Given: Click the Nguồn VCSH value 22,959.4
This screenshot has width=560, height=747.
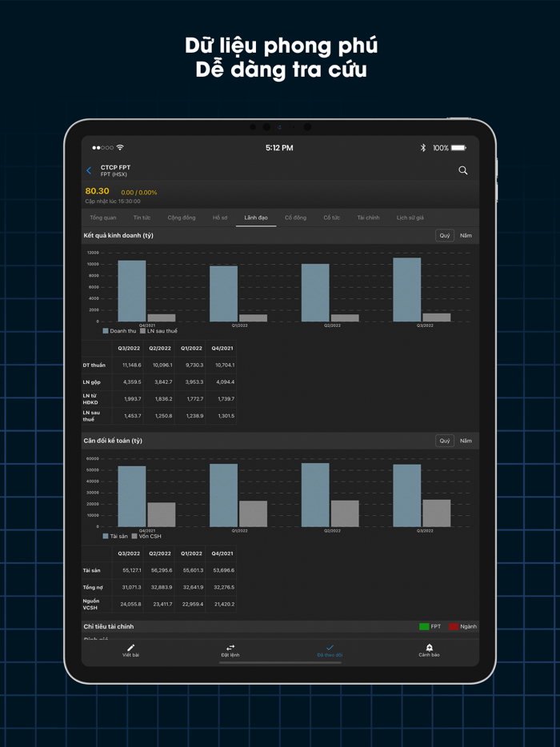Looking at the screenshot, I should click(x=193, y=605).
